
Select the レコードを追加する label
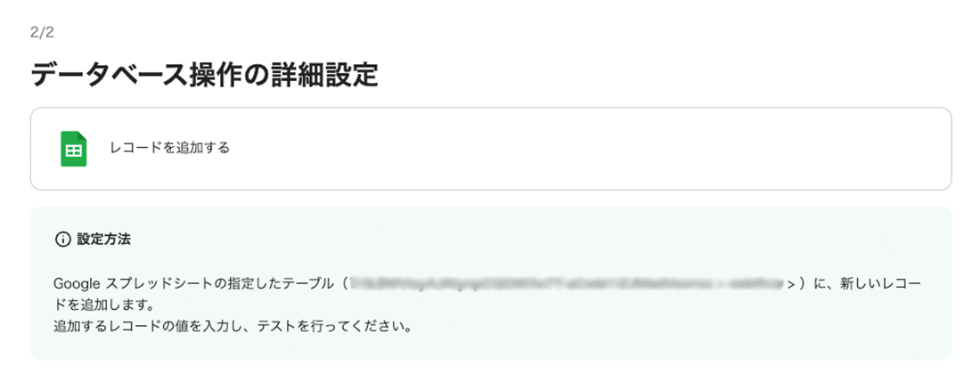click(x=170, y=148)
